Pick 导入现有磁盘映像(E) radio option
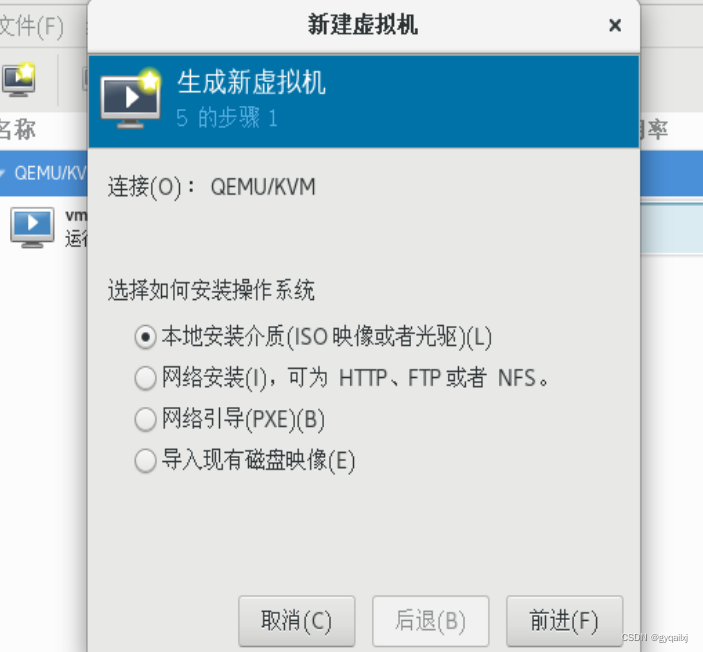Image resolution: width=703 pixels, height=652 pixels. 244,461
